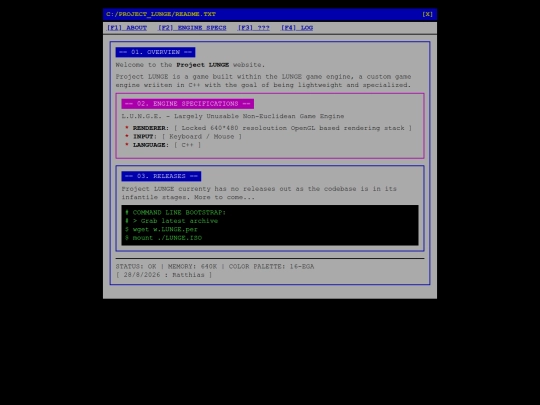The image size is (540, 405).
Task: Click the LANGUAGE C++ line
Action: point(163,145)
